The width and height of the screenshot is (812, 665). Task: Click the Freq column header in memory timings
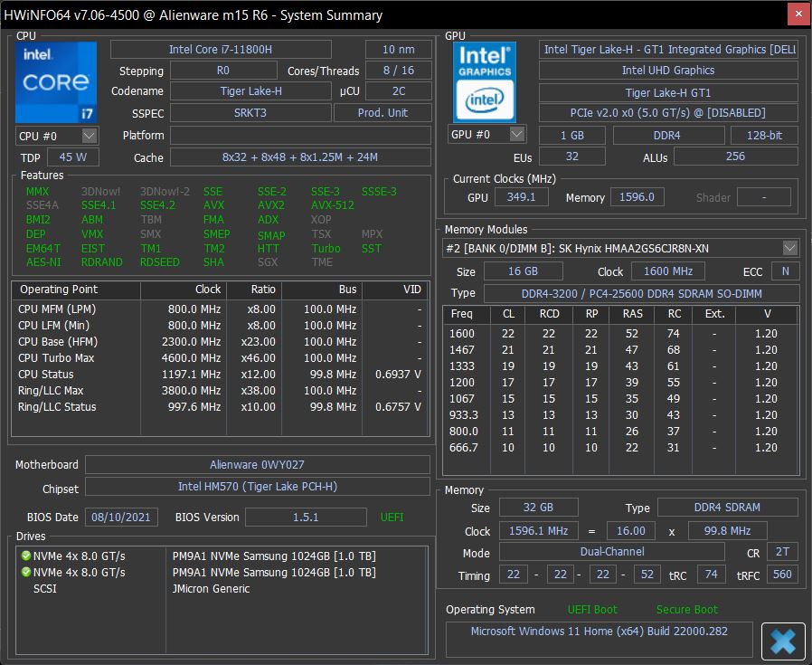pos(462,314)
